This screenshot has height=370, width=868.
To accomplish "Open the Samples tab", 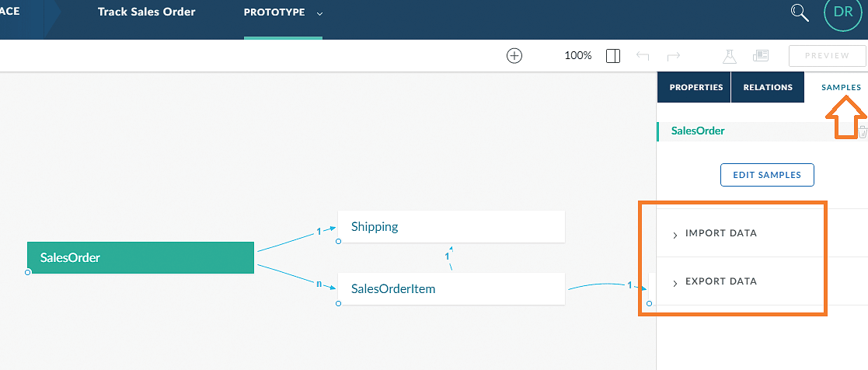I will tap(841, 87).
